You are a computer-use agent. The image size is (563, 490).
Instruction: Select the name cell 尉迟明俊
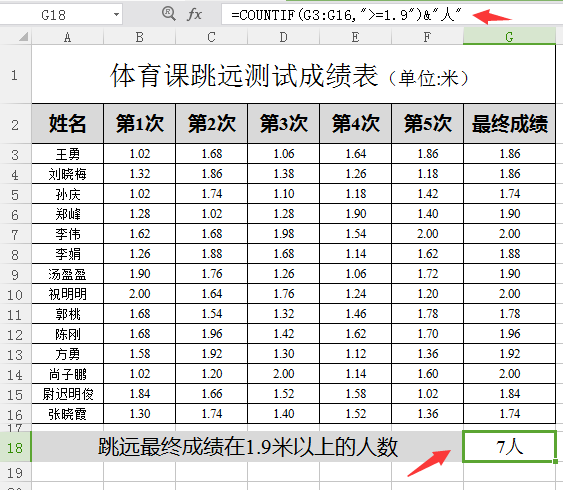tap(68, 394)
